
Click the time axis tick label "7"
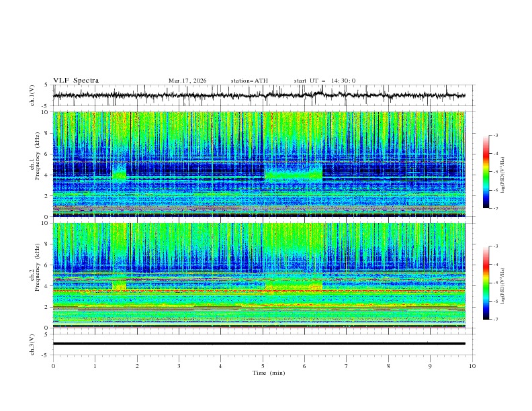[x=347, y=366]
